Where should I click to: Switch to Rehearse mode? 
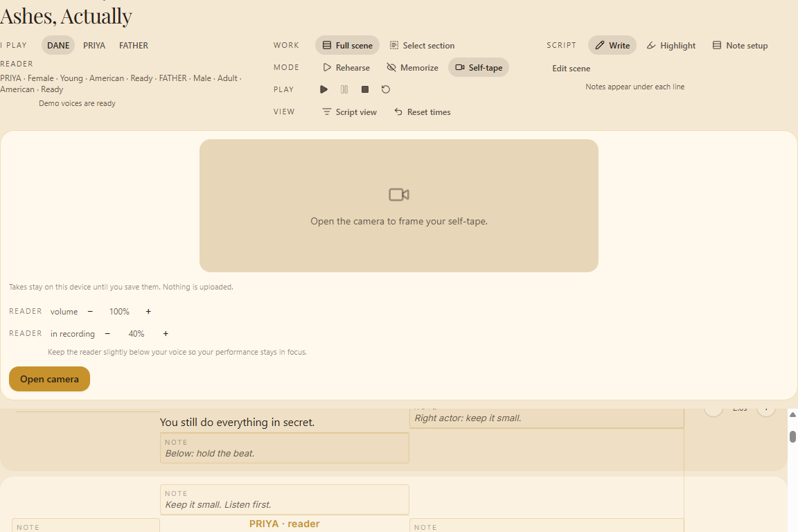pos(346,68)
